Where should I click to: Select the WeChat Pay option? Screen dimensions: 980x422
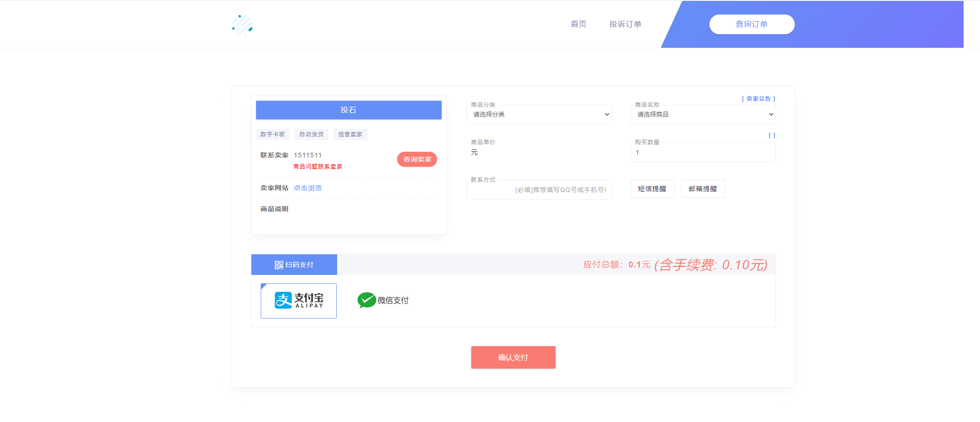coord(383,300)
